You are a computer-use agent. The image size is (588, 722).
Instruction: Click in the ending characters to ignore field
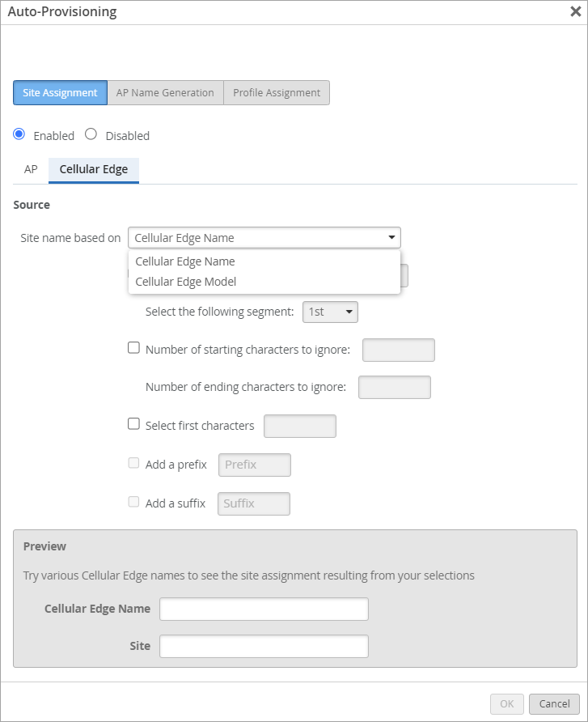click(x=395, y=387)
